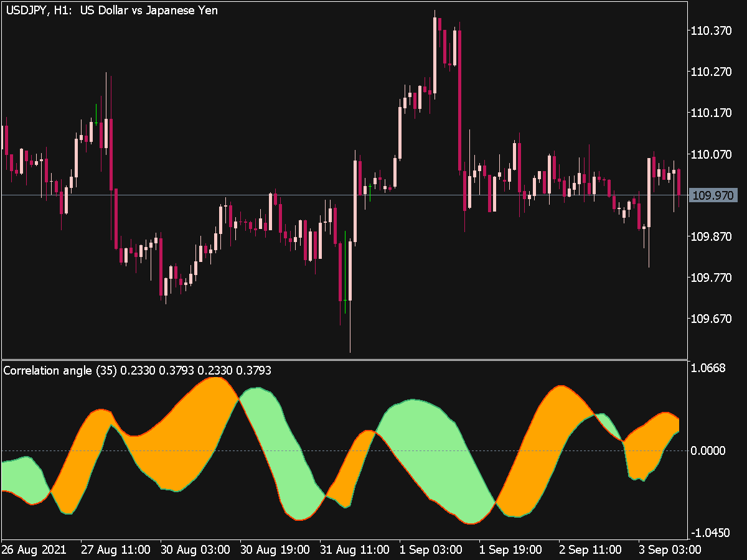The width and height of the screenshot is (747, 560).
Task: Click the divider between chart and indicator window
Action: click(x=344, y=360)
